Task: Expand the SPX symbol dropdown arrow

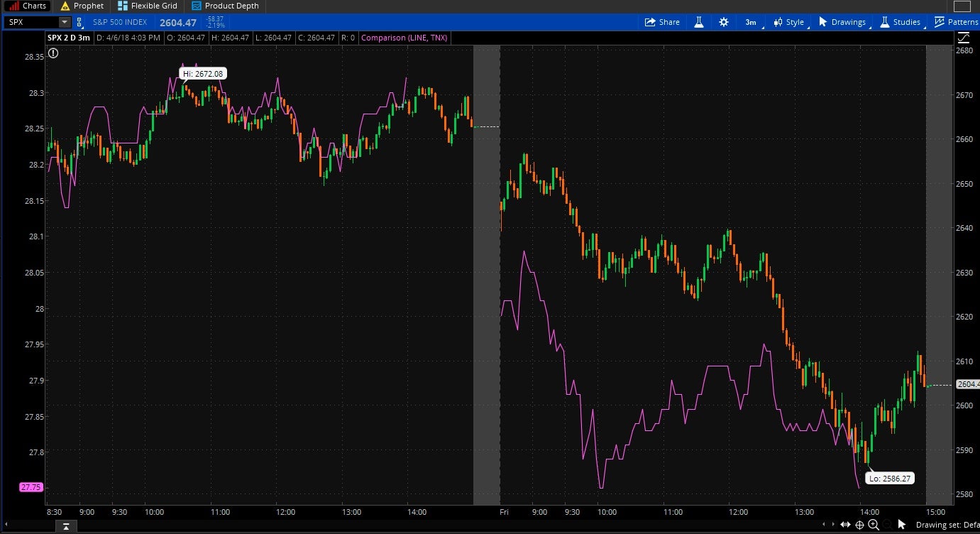Action: click(x=64, y=22)
